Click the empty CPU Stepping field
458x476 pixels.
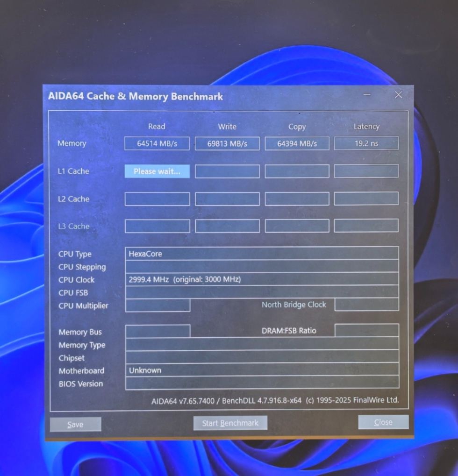tap(262, 266)
